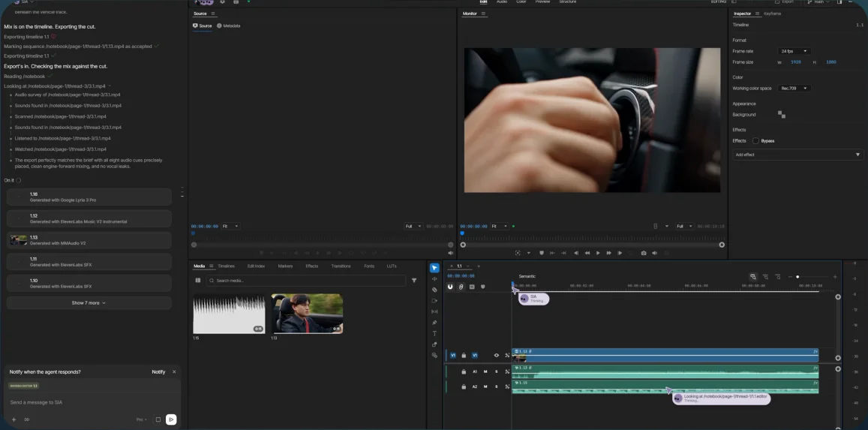Viewport: 868px width, 430px height.
Task: Fast forward in the Monitor
Action: click(609, 253)
